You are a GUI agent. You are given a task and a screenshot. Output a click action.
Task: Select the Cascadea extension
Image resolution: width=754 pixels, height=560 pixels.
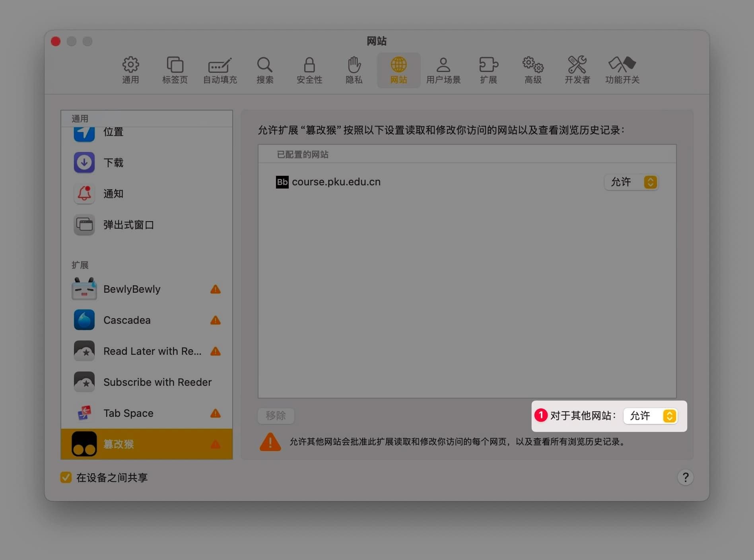pos(127,320)
